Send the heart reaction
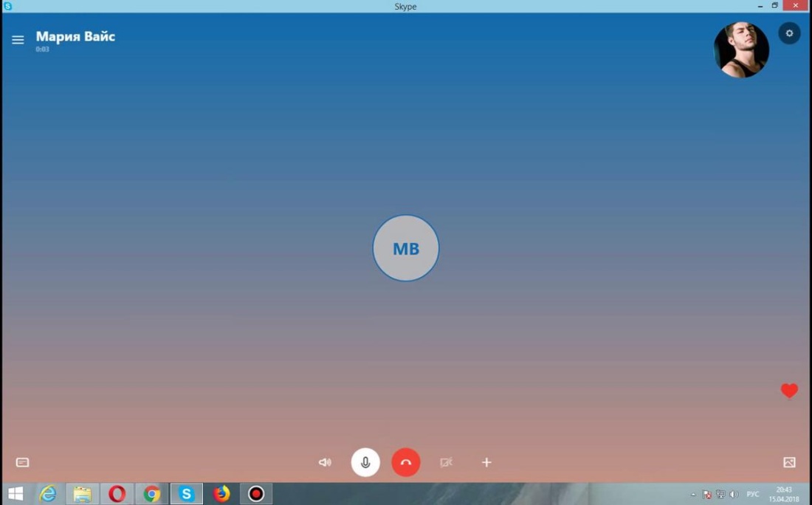The height and width of the screenshot is (505, 812). tap(789, 391)
